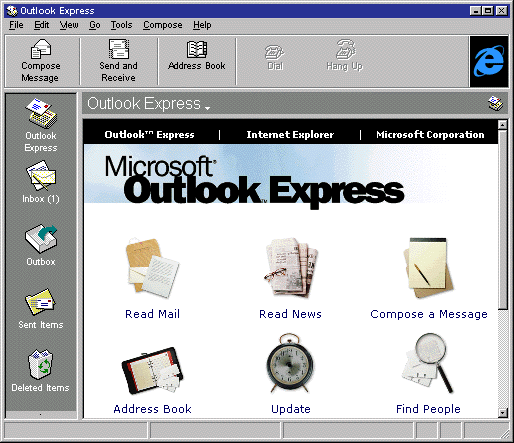
Task: Open Inbox (1) in the sidebar
Action: [x=41, y=182]
